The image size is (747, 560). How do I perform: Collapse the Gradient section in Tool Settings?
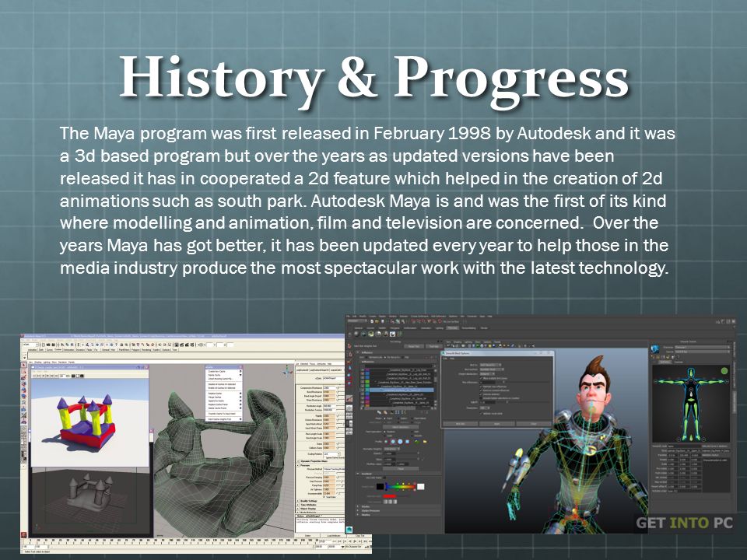(358, 474)
